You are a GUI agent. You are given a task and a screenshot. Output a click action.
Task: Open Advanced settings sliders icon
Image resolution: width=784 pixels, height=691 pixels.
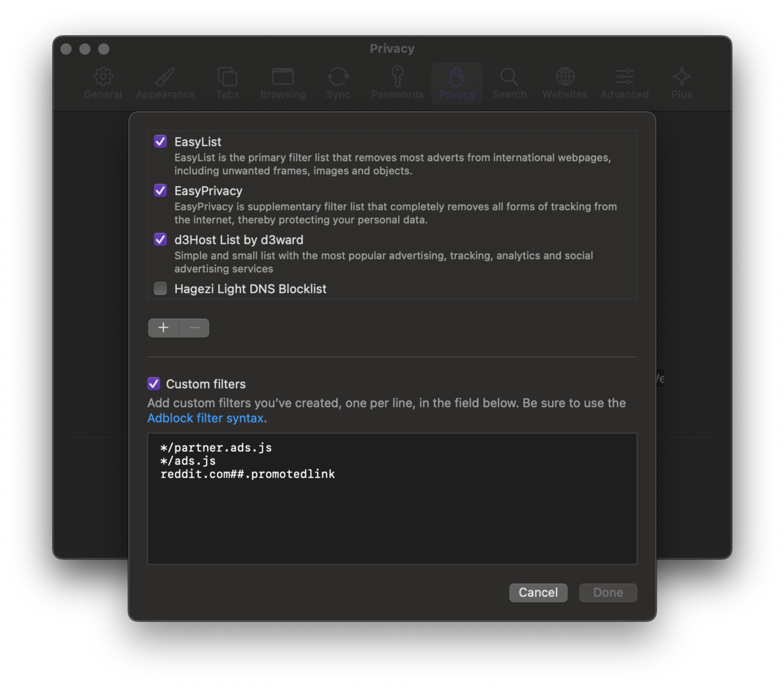(624, 83)
